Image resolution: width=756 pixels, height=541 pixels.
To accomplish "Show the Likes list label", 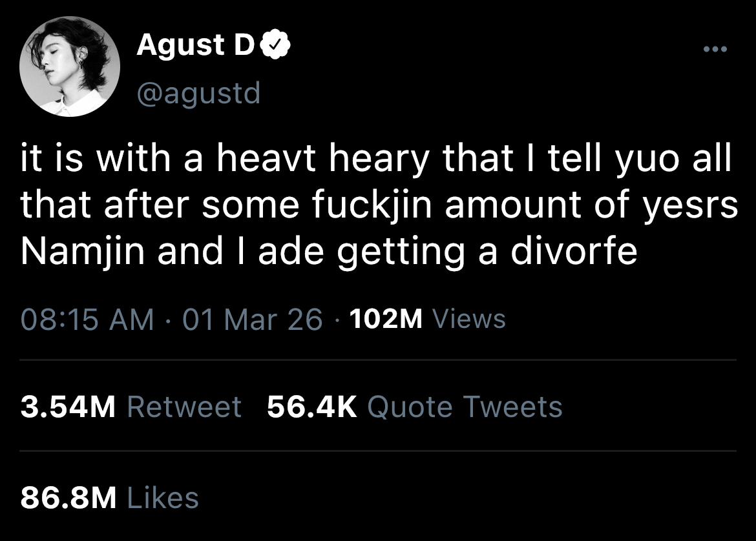I will [x=163, y=498].
